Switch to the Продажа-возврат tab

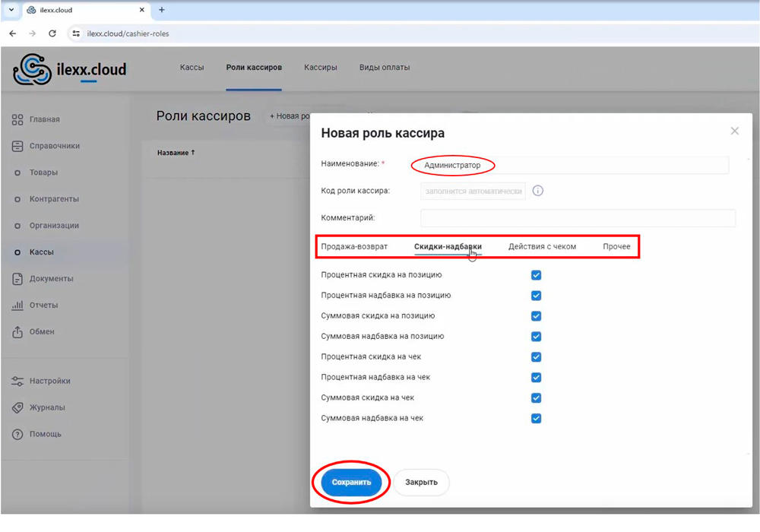point(354,247)
